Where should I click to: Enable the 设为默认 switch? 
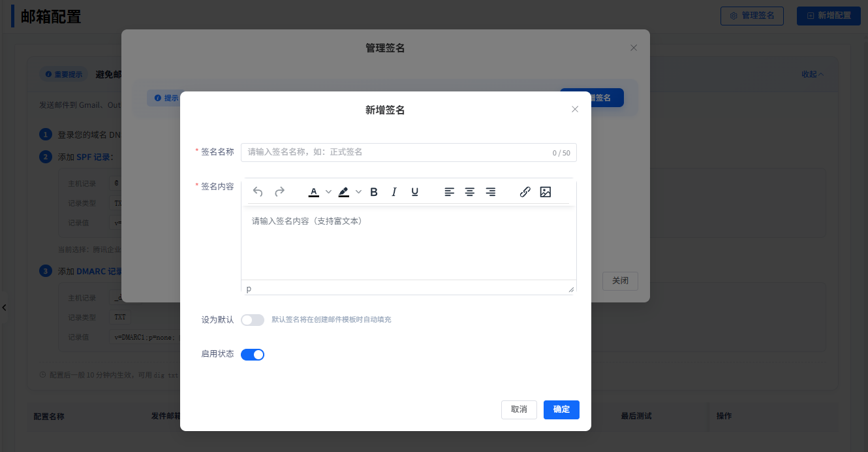tap(253, 320)
